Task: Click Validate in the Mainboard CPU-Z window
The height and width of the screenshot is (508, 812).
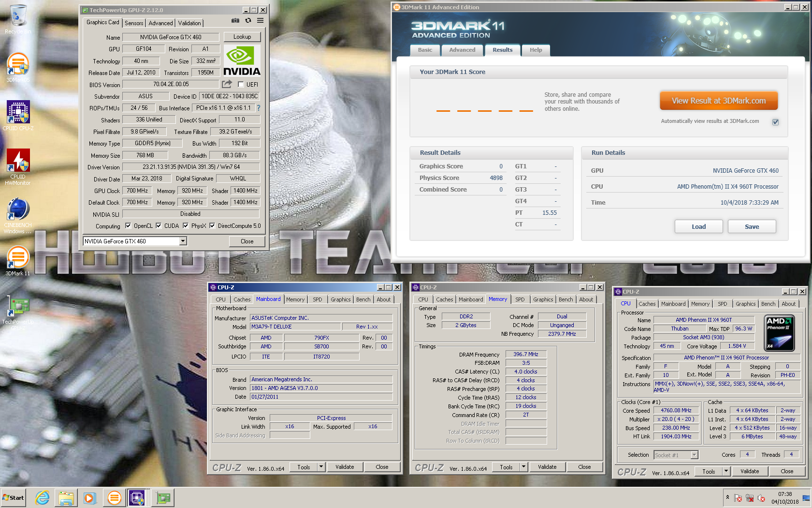Action: (345, 467)
